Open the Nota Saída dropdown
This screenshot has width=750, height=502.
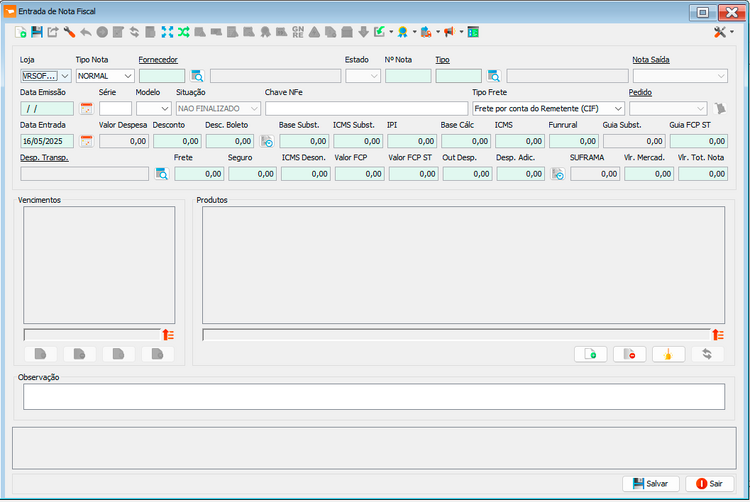[680, 76]
